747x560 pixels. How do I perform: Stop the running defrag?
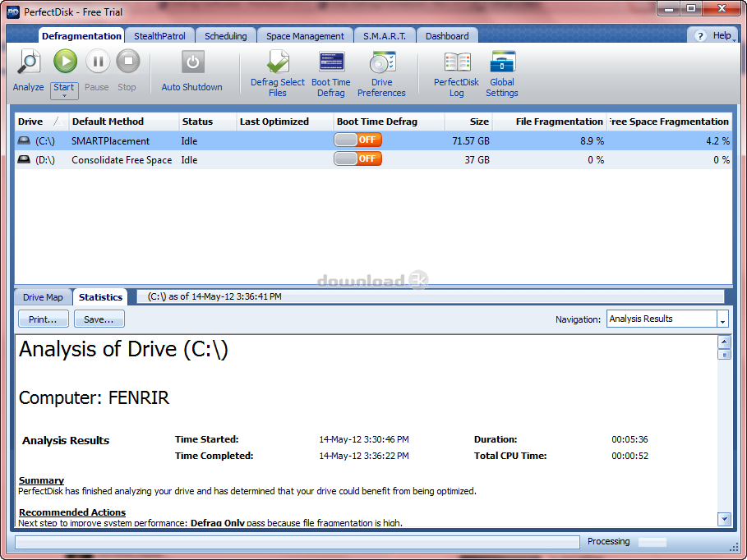click(127, 61)
